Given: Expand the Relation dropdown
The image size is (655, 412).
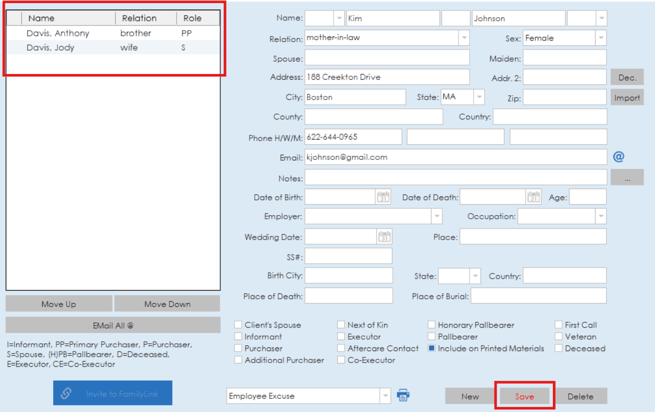Looking at the screenshot, I should pyautogui.click(x=463, y=38).
